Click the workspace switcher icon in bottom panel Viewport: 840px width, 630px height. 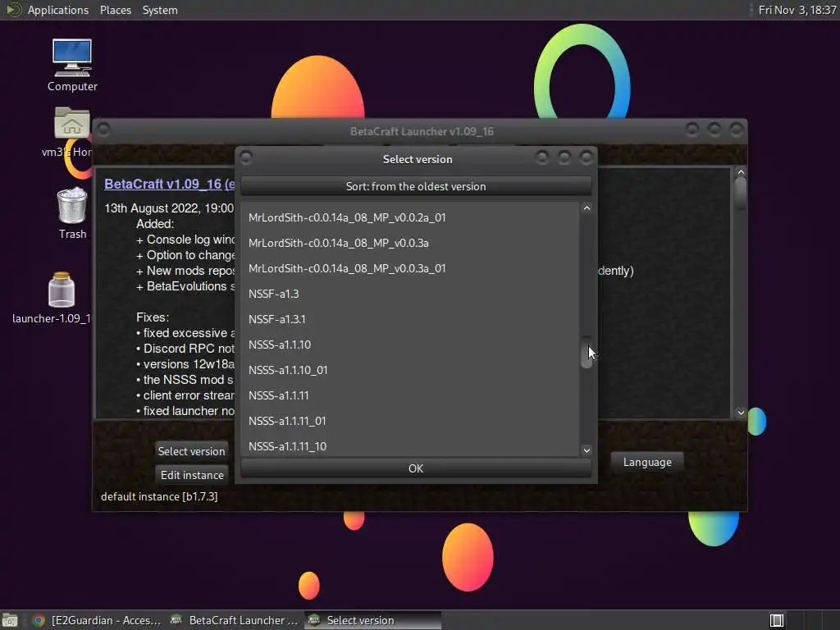(777, 620)
